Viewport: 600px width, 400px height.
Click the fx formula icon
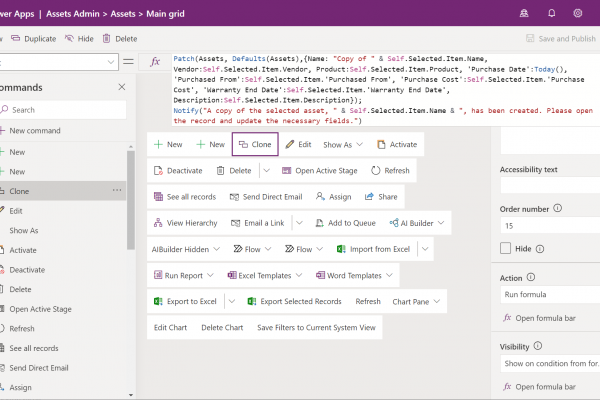(155, 62)
